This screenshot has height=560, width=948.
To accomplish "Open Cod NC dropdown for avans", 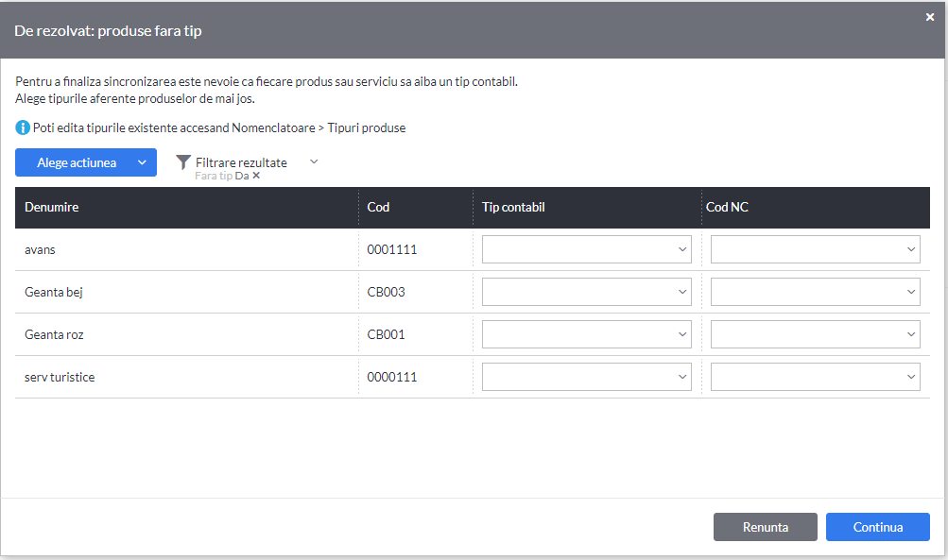I will [x=815, y=249].
